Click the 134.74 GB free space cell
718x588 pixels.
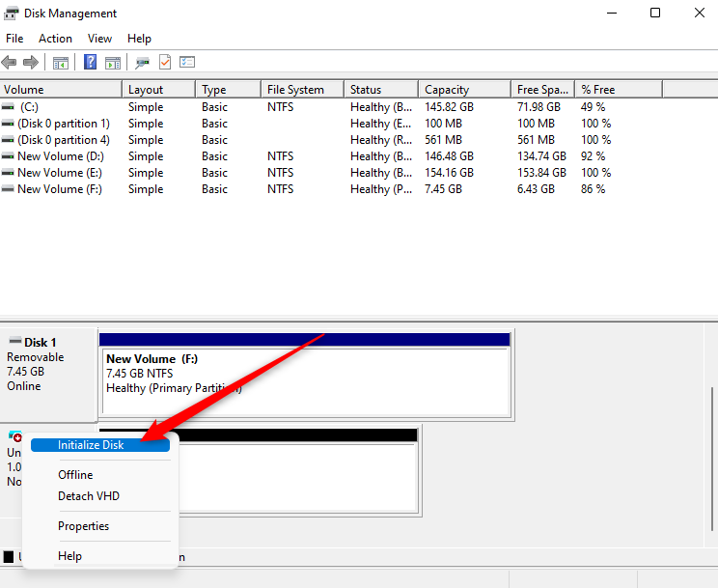541,156
